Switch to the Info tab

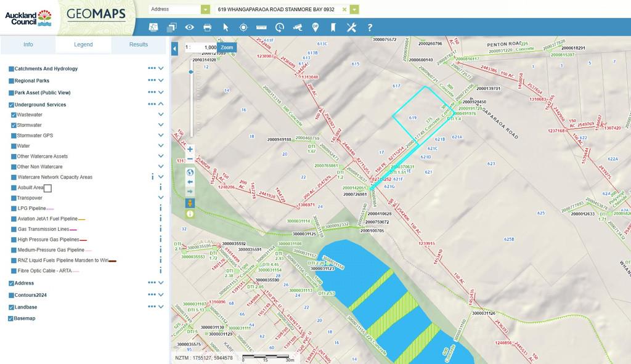pos(28,44)
